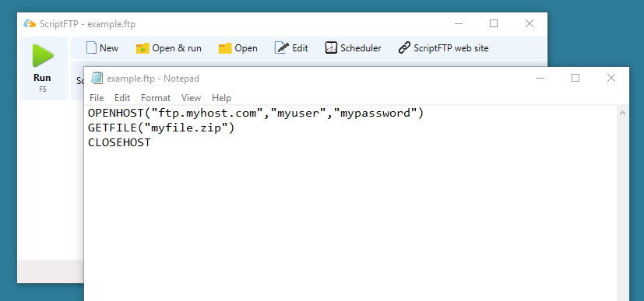The width and height of the screenshot is (644, 301).
Task: Click the ScriptFTP - example.ftp title bar text
Action: click(87, 24)
